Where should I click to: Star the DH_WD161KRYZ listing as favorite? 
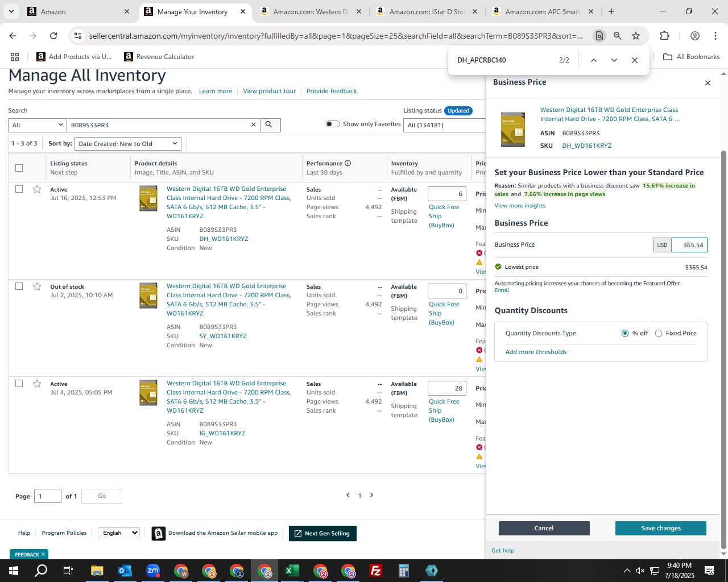(37, 189)
